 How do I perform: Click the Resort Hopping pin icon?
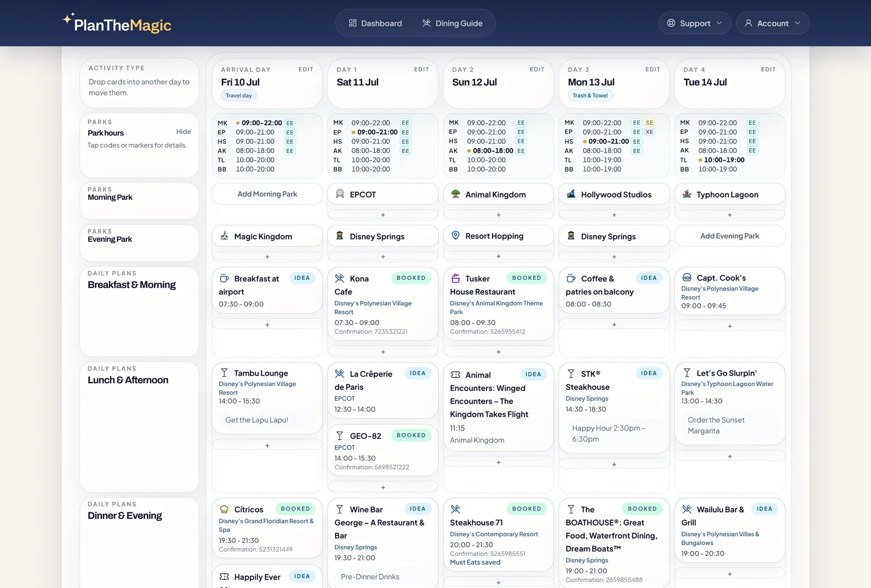tap(456, 236)
